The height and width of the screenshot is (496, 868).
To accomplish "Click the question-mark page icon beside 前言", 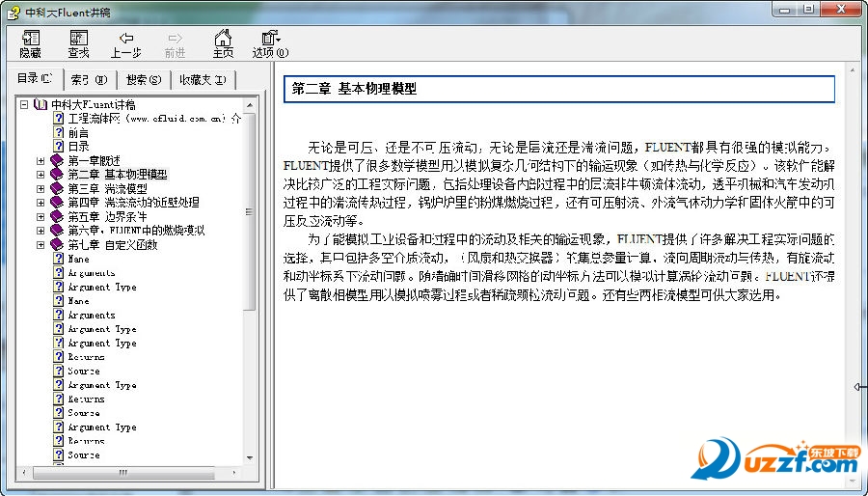I will point(59,132).
